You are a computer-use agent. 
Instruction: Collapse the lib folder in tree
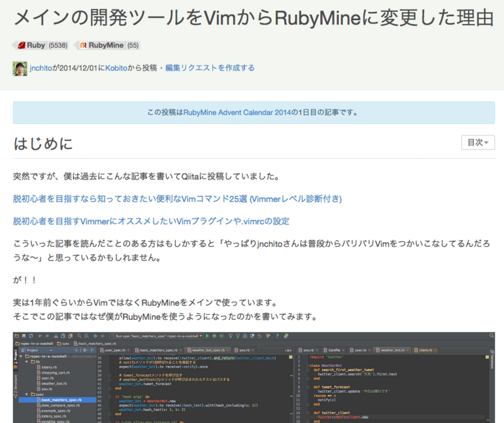click(26, 362)
